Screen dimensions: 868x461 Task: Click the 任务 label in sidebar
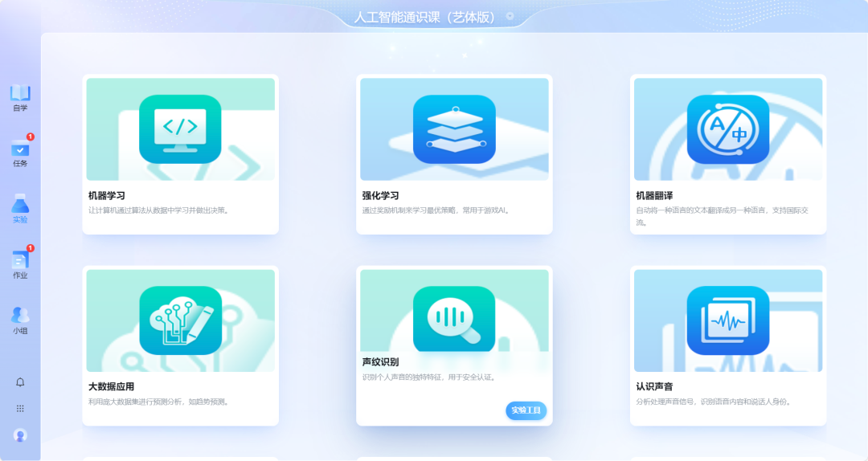[20, 164]
